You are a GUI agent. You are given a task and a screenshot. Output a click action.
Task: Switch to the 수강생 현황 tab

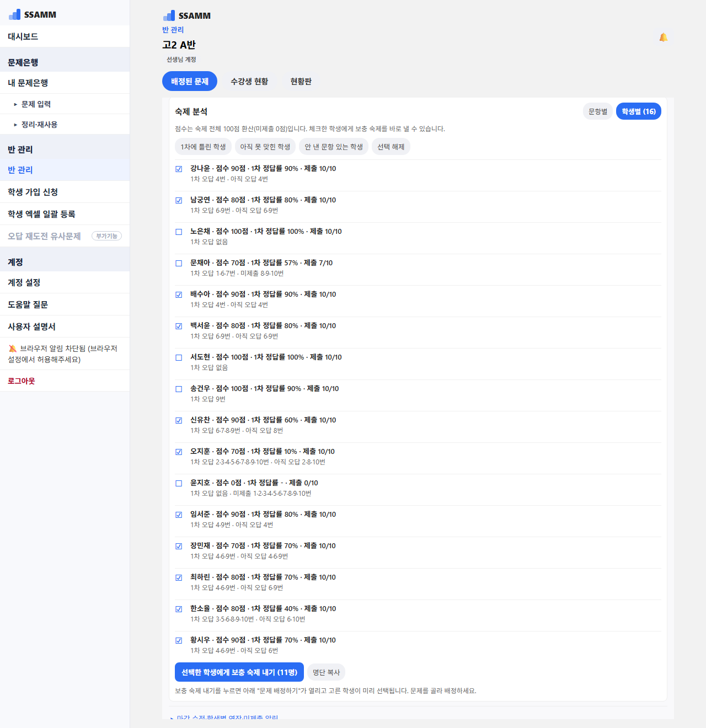click(249, 81)
